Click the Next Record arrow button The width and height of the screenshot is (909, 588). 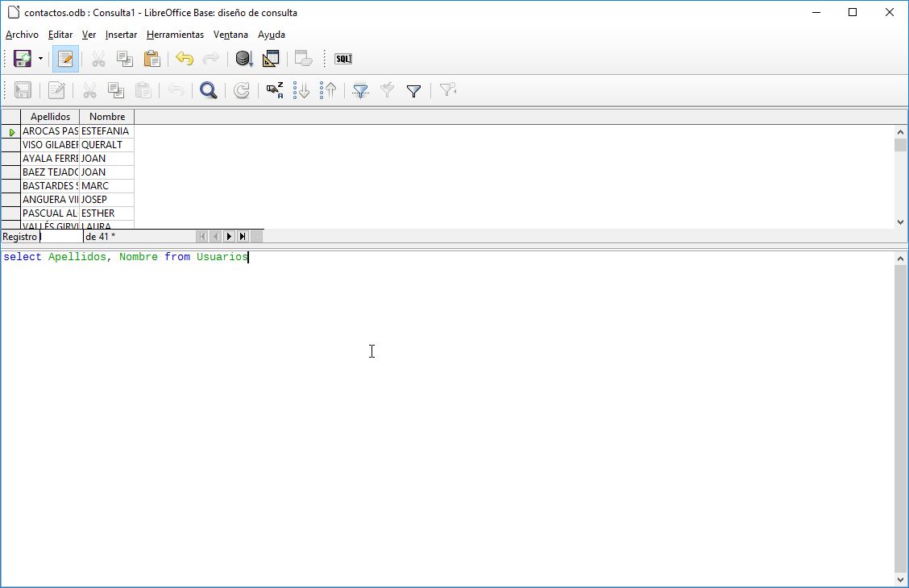pyautogui.click(x=229, y=236)
